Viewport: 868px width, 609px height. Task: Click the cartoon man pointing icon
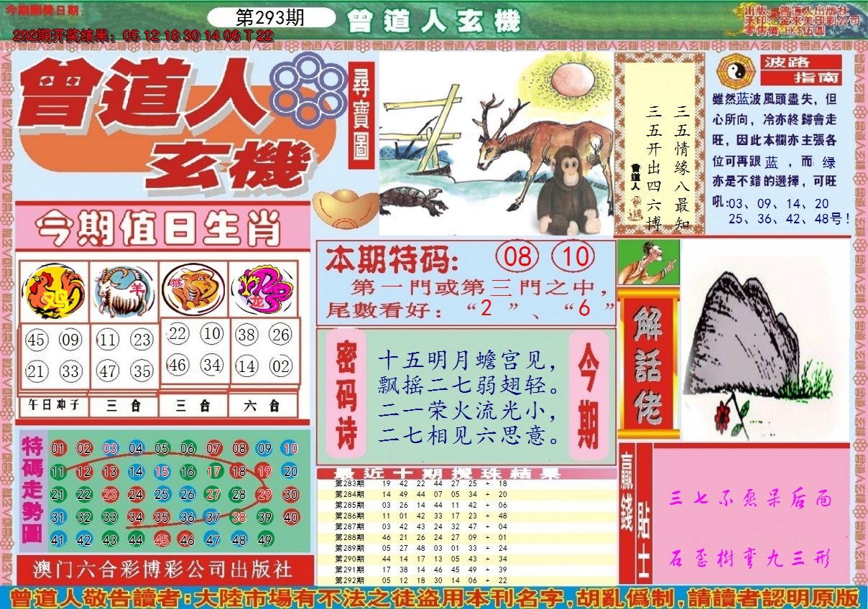tap(648, 264)
